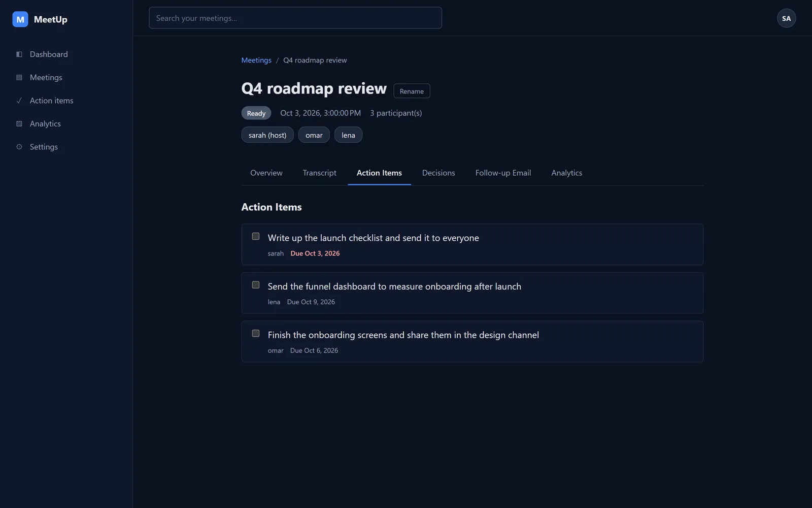Click the Action items checkmark icon
The width and height of the screenshot is (812, 508).
pos(19,101)
